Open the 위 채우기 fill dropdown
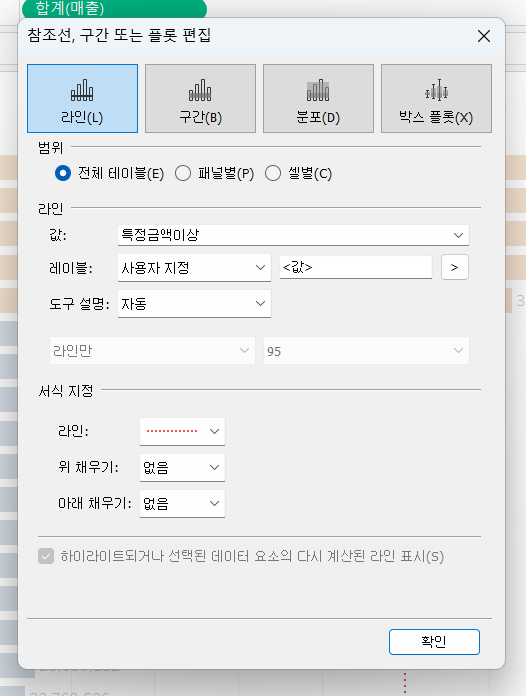 click(x=182, y=467)
